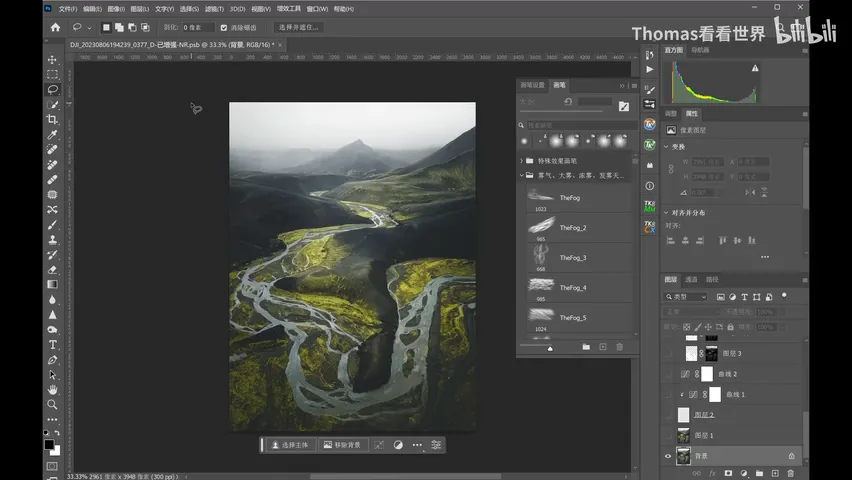Show the 曲线 1 layer visibility box

click(x=668, y=394)
